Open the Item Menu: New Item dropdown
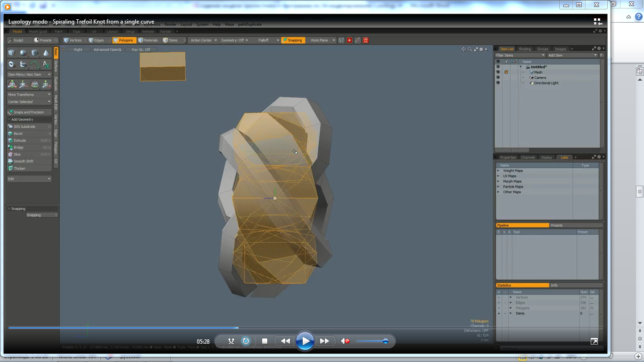Viewport: 644px width, 362px height. [x=29, y=74]
